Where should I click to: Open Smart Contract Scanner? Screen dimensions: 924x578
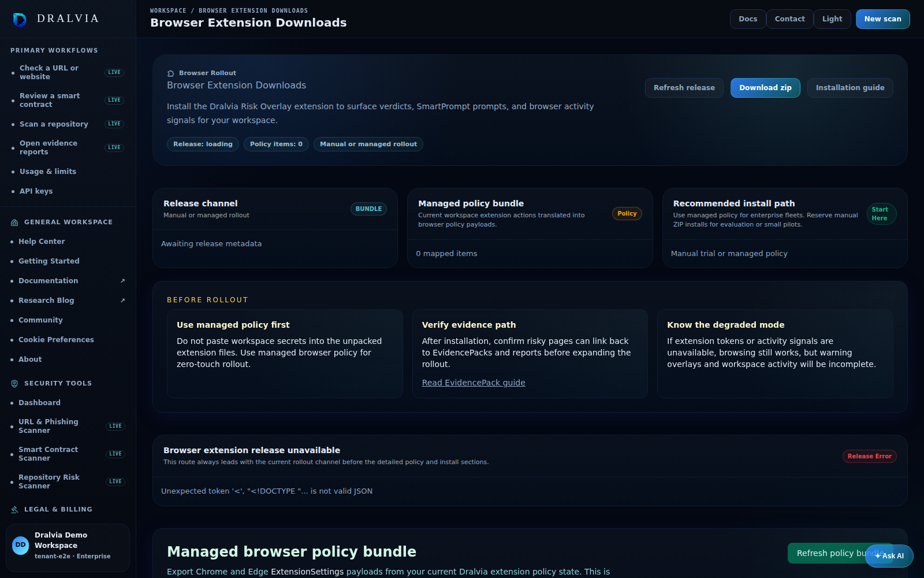68,454
